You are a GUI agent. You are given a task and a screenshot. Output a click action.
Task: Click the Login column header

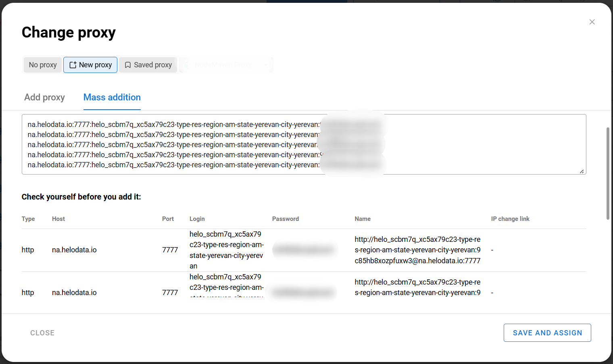click(197, 219)
